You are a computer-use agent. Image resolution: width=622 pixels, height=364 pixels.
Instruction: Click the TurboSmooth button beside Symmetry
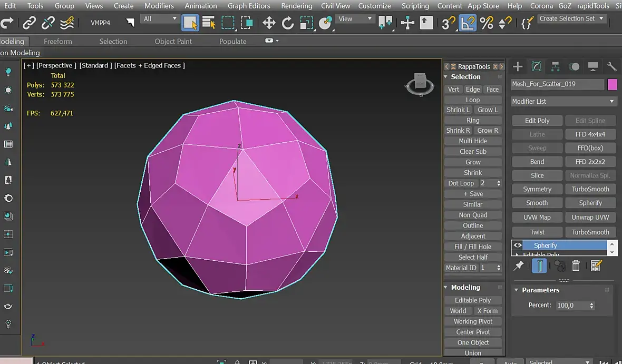click(590, 189)
